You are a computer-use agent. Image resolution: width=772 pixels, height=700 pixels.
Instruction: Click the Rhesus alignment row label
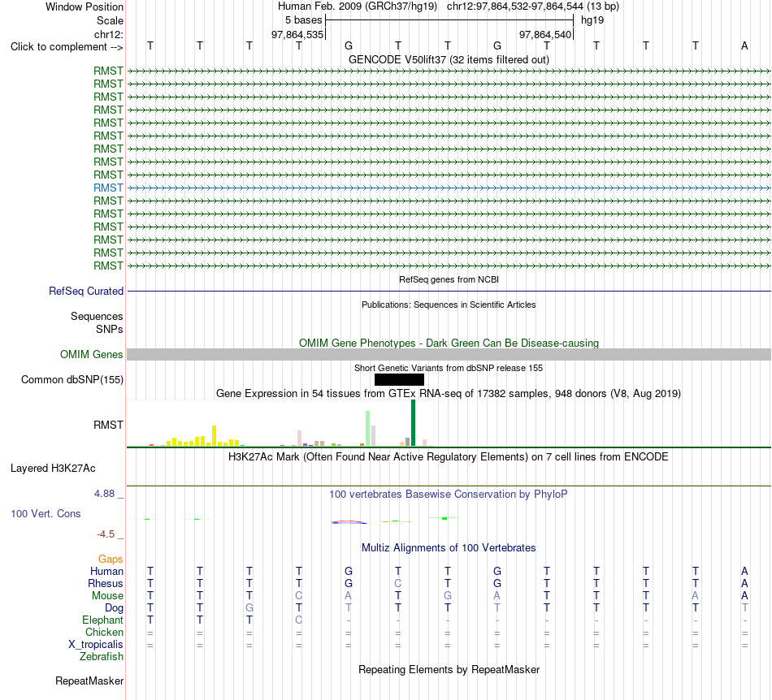(x=106, y=583)
